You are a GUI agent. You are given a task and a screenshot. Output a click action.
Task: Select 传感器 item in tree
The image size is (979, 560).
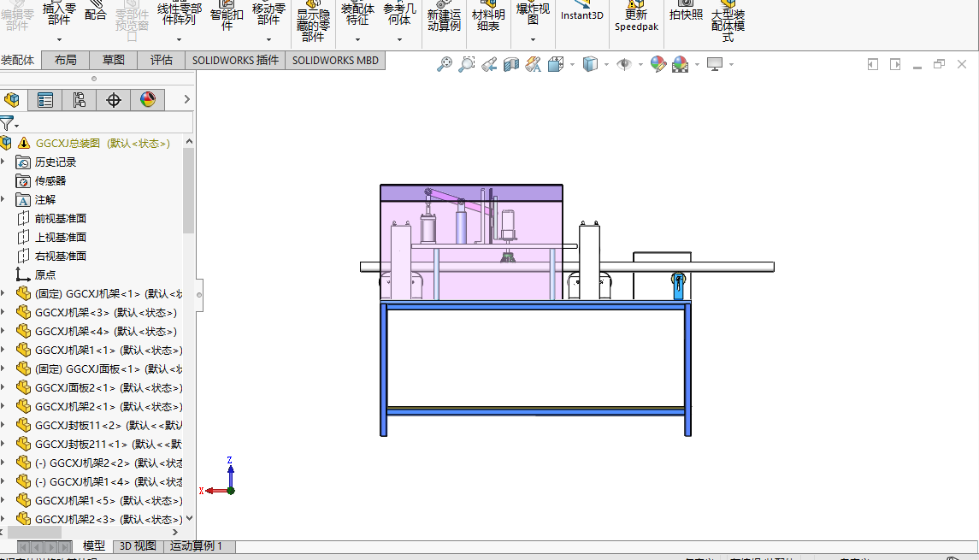(50, 180)
